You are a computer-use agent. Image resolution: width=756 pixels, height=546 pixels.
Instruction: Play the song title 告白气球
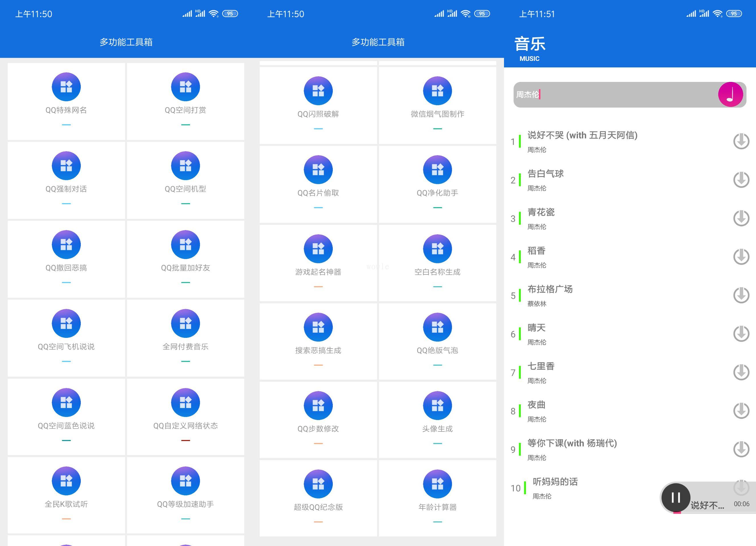[x=545, y=174]
